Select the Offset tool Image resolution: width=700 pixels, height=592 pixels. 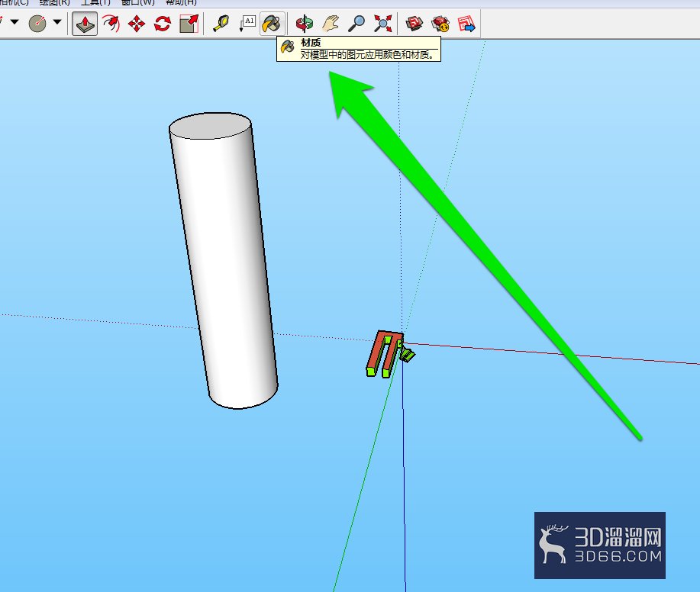click(111, 24)
